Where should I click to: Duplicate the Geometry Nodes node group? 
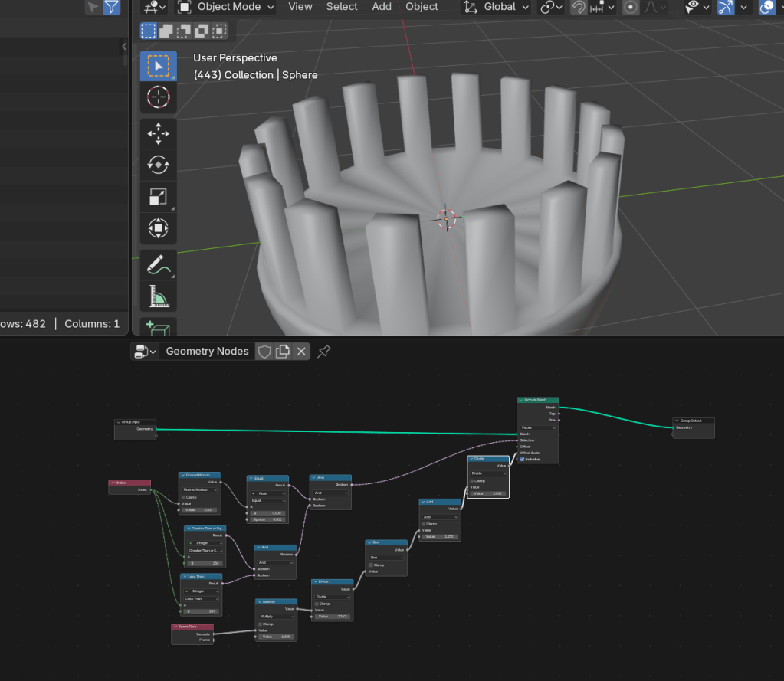(283, 351)
